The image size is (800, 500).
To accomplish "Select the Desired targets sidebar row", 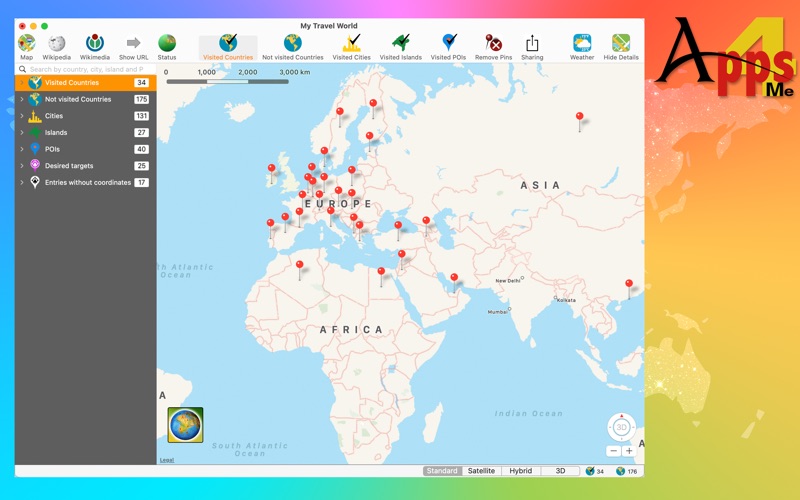I will pyautogui.click(x=86, y=166).
